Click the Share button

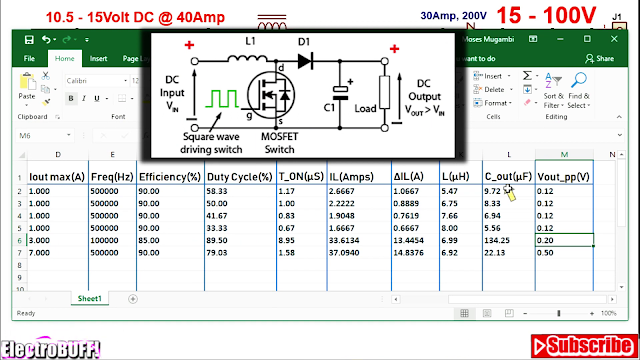(x=599, y=58)
